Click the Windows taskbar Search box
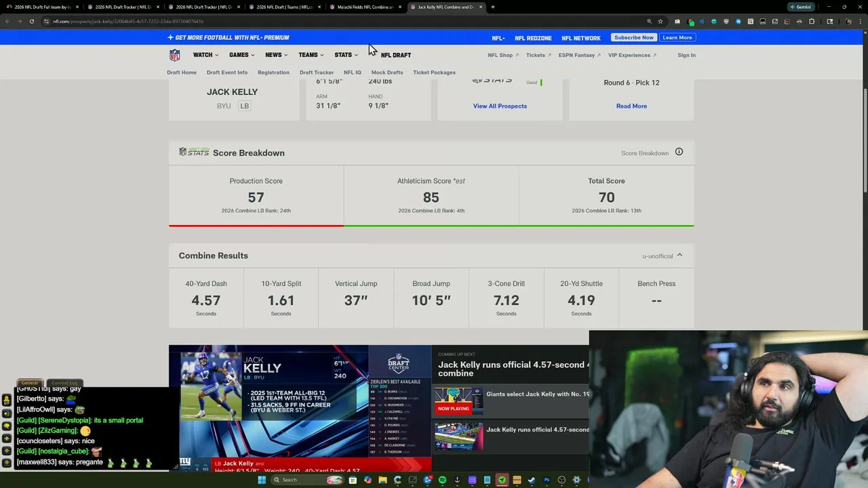Viewport: 868px width, 488px height. pos(307,480)
